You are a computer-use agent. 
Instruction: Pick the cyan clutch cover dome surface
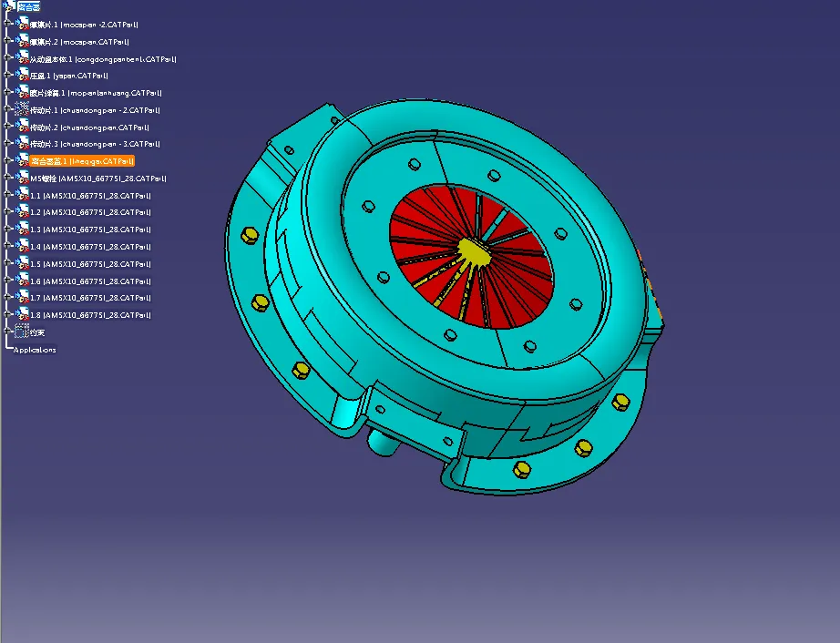pyautogui.click(x=327, y=171)
